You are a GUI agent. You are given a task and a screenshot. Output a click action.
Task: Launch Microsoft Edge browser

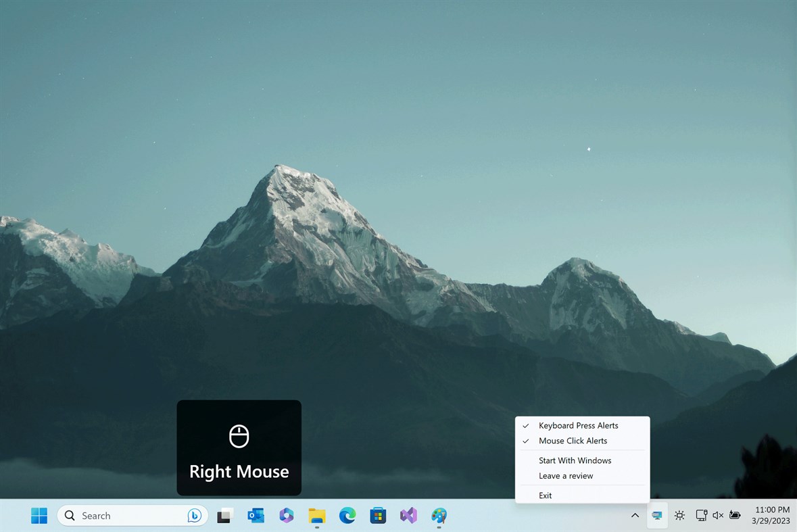coord(347,515)
